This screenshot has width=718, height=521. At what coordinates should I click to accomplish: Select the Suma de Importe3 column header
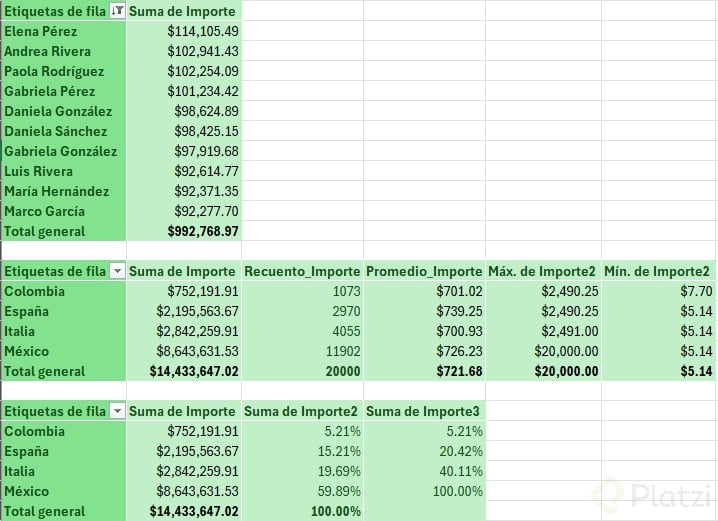(422, 412)
